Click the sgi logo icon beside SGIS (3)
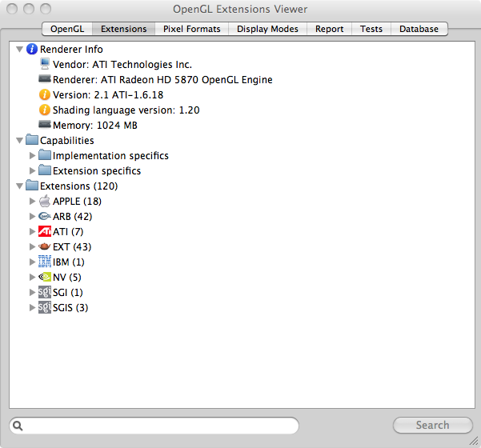Screen dimensions: 481x448 tap(45, 307)
